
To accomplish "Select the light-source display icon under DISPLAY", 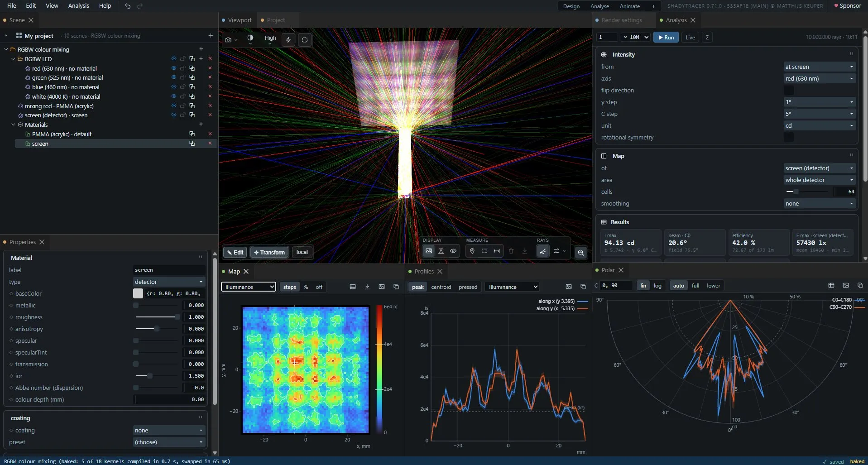I will pos(441,251).
